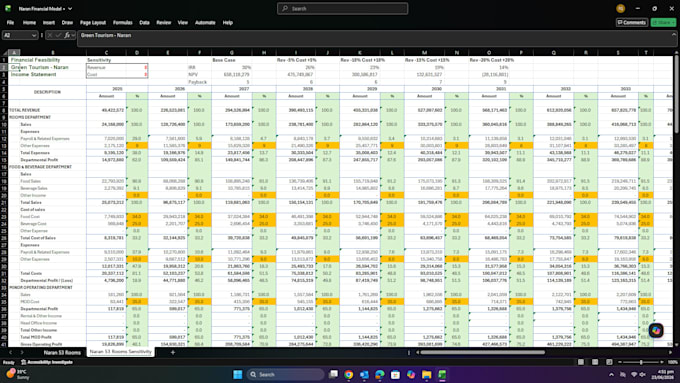Select column O header

coord(489,52)
